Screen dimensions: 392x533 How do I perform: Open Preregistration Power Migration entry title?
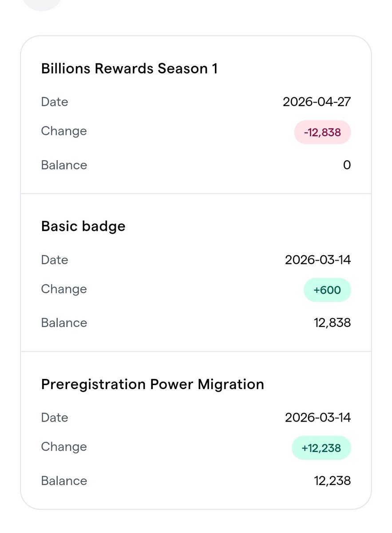tap(152, 384)
